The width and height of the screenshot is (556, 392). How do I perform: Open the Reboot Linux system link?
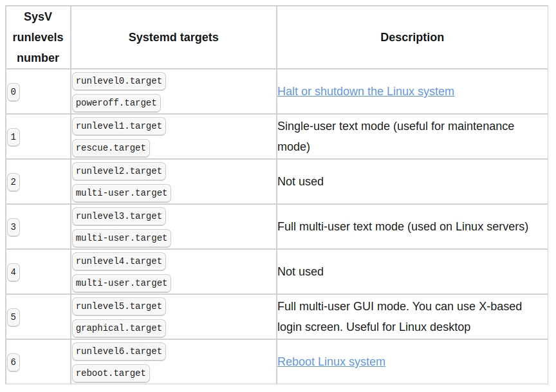click(x=331, y=362)
